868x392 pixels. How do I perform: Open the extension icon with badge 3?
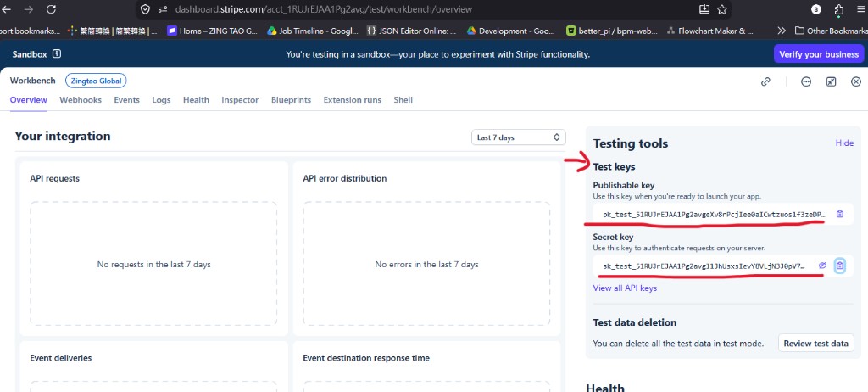tap(816, 9)
